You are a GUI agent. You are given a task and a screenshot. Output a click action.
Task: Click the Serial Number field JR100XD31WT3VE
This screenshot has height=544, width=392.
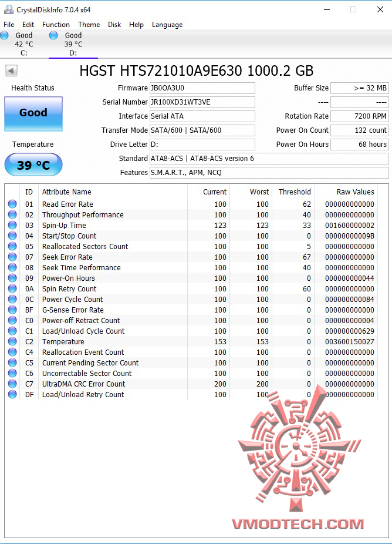(x=202, y=102)
